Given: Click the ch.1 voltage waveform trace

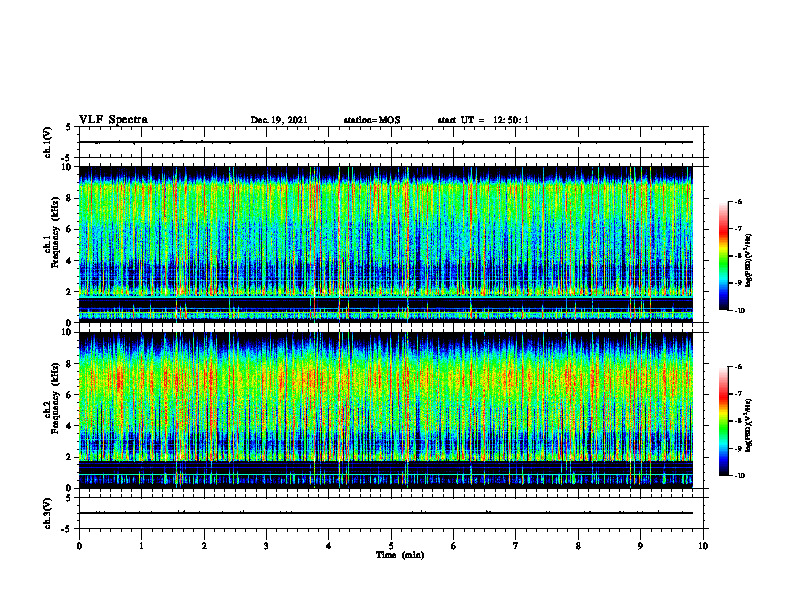Looking at the screenshot, I should 386,142.
